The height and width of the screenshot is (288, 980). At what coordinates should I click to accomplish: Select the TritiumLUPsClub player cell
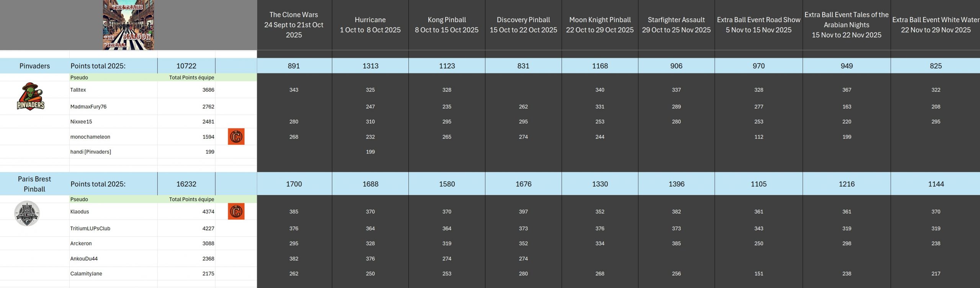pyautogui.click(x=90, y=228)
